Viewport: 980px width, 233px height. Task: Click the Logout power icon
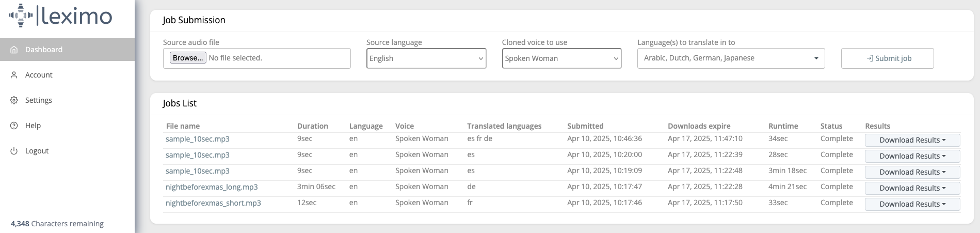14,151
